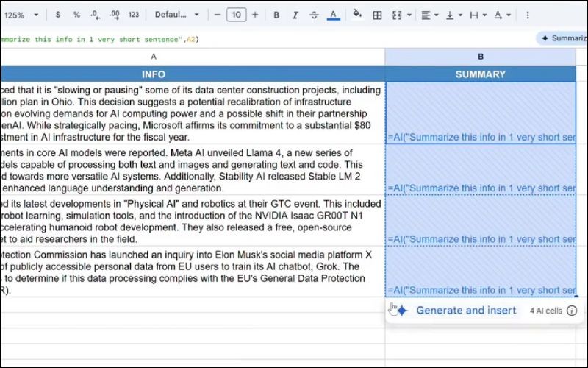
Task: Click the 4 AI cells label
Action: click(545, 311)
